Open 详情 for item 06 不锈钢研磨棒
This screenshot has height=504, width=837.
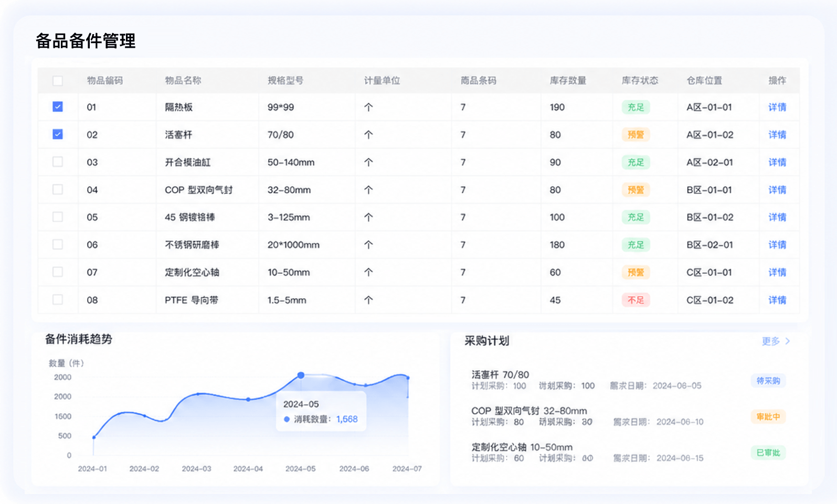coord(777,245)
